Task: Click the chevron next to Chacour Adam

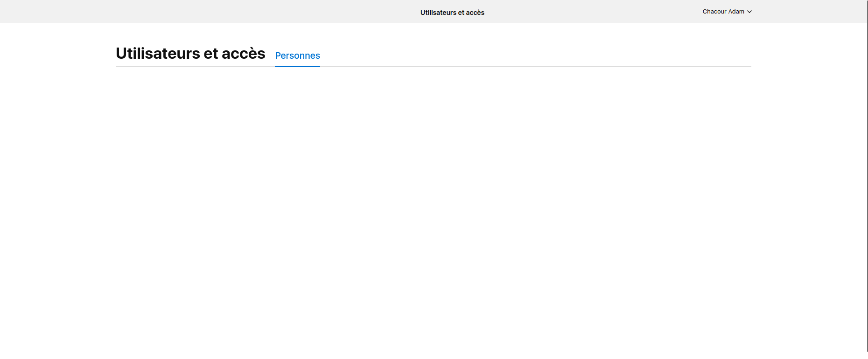Action: click(749, 12)
